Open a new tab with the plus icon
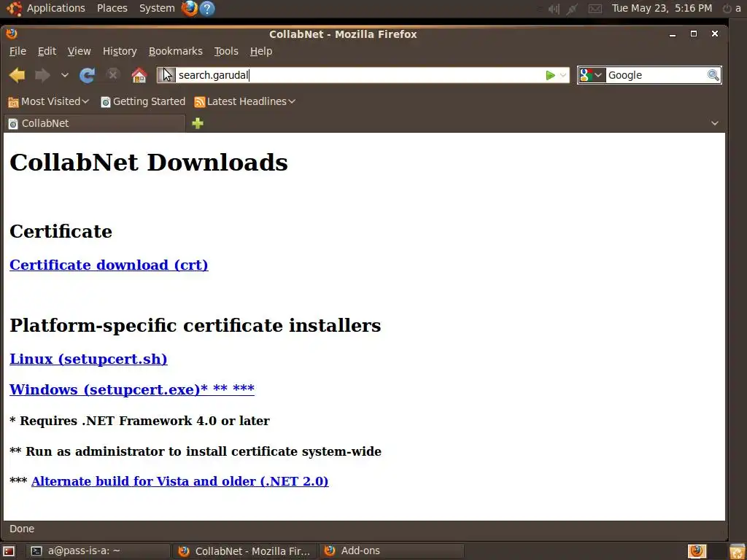 click(x=198, y=123)
